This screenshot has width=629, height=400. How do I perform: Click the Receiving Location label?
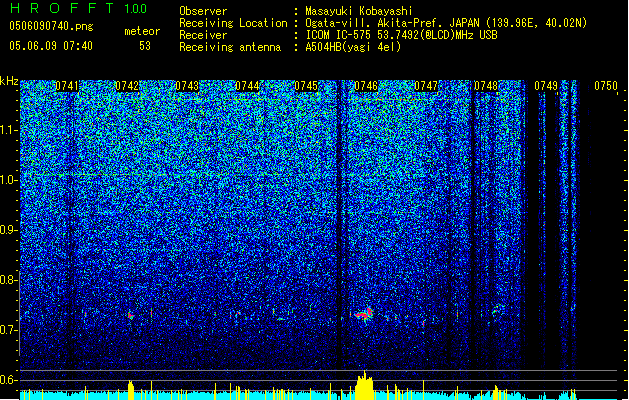click(233, 23)
